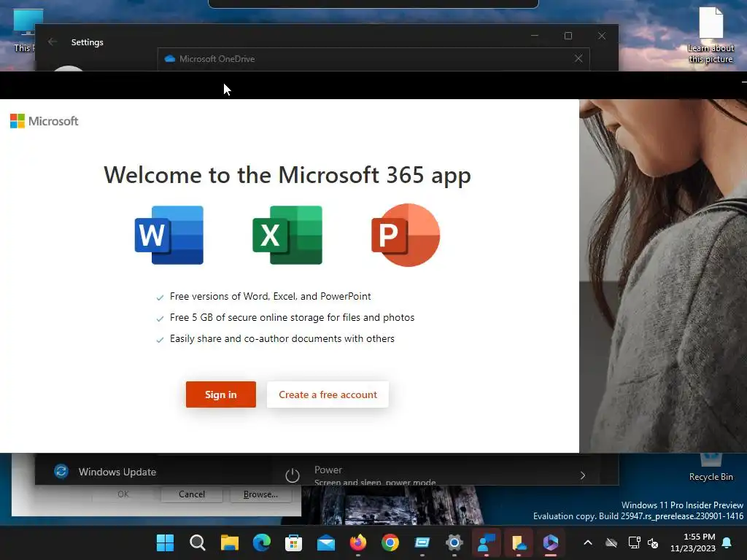Expand the Power settings chevron

(583, 475)
